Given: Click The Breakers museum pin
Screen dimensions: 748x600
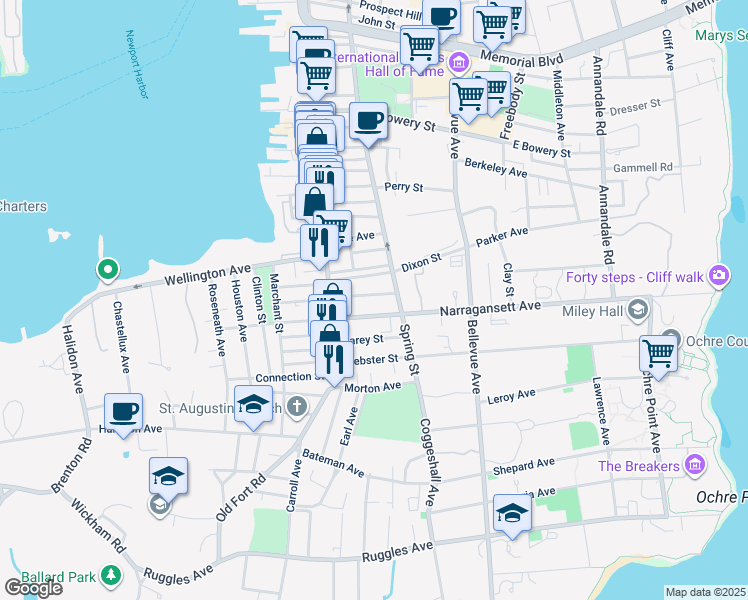Looking at the screenshot, I should [x=695, y=465].
